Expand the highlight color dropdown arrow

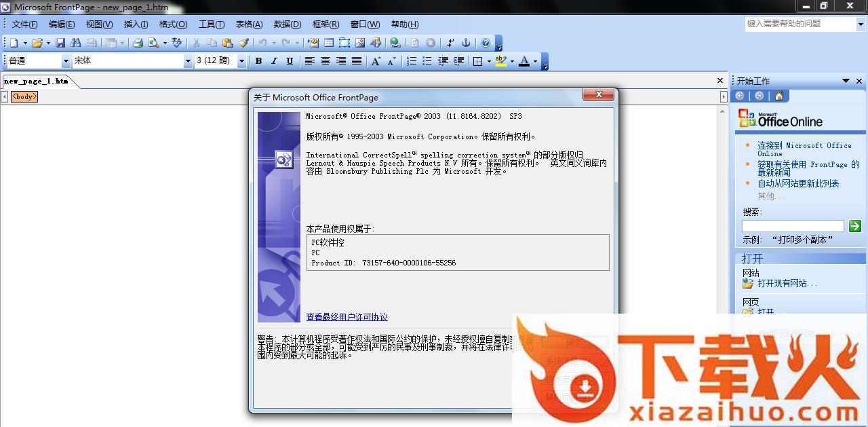pyautogui.click(x=512, y=61)
